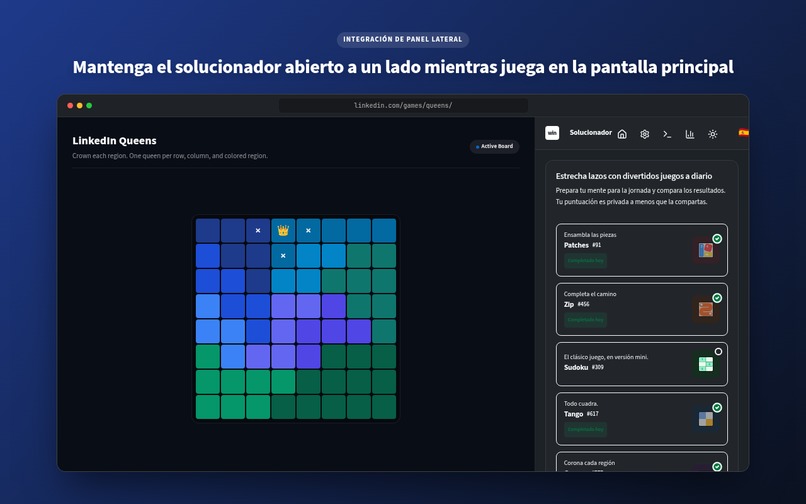This screenshot has height=504, width=806.
Task: Click the Completado hoy badge under Zip
Action: [x=585, y=320]
